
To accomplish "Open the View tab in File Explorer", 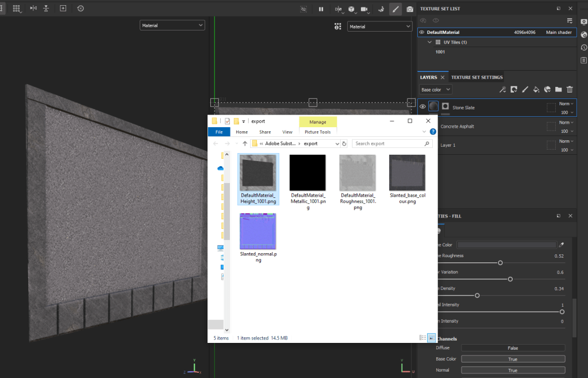I will tap(287, 132).
